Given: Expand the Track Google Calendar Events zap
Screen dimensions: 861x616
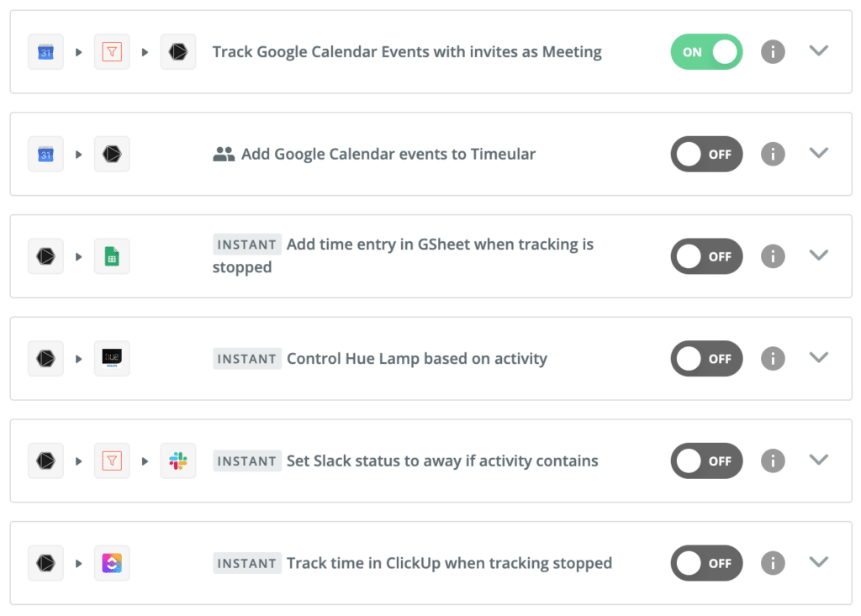Looking at the screenshot, I should coord(818,51).
